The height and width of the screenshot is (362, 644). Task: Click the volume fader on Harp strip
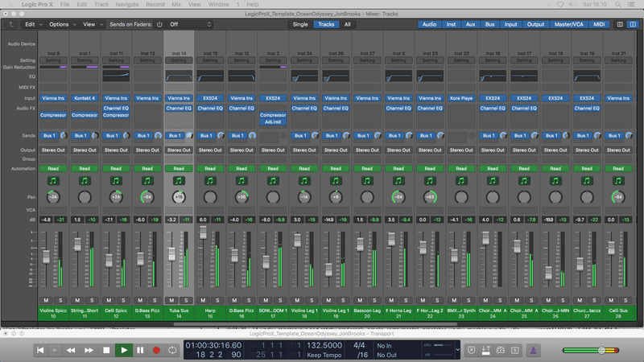(x=203, y=232)
